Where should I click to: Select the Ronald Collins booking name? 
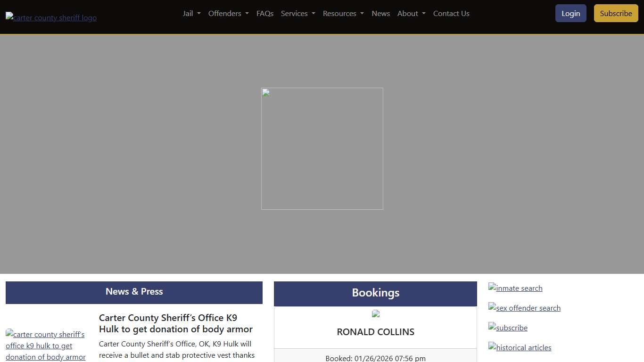pos(375,332)
